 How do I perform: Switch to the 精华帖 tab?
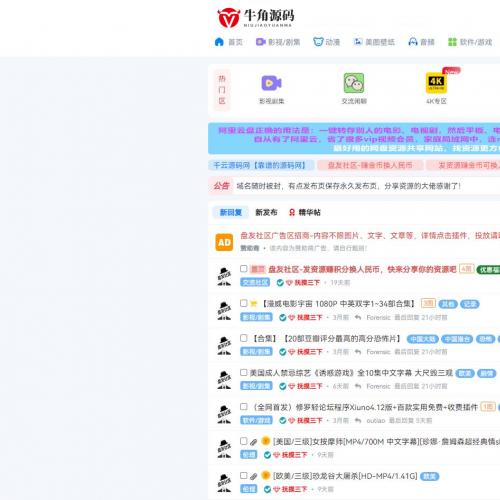[305, 212]
